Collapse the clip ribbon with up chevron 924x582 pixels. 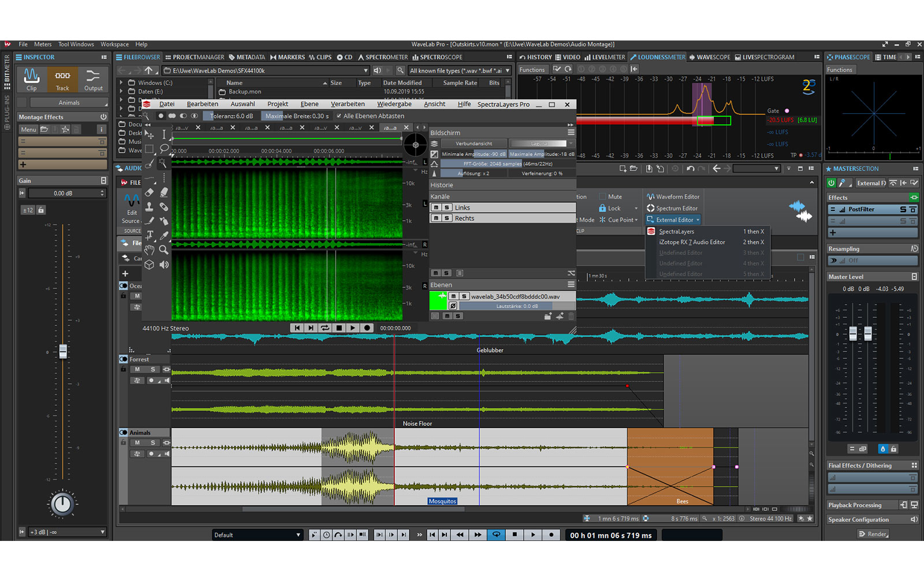[812, 182]
